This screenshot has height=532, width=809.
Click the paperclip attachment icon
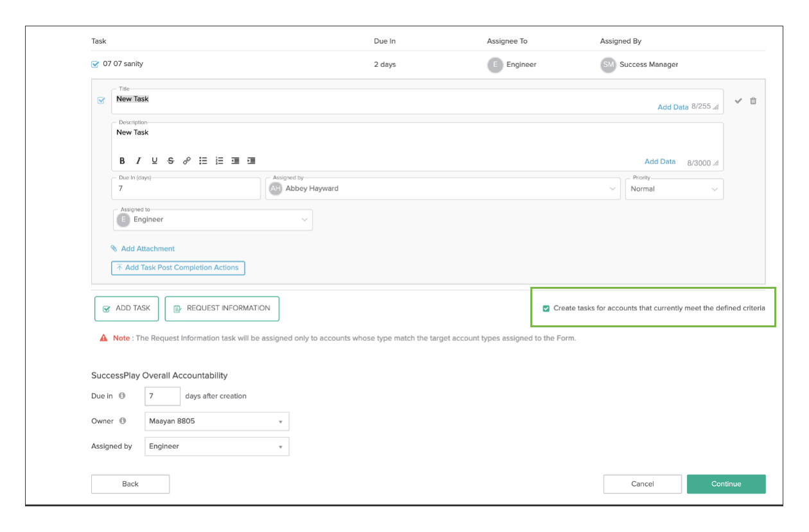coord(114,248)
